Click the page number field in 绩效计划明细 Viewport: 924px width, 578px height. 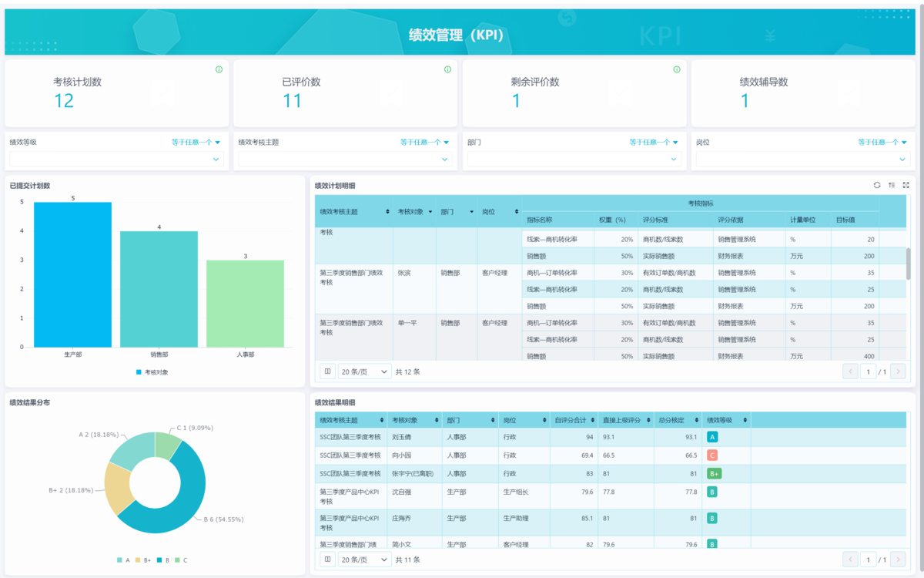[x=868, y=371]
